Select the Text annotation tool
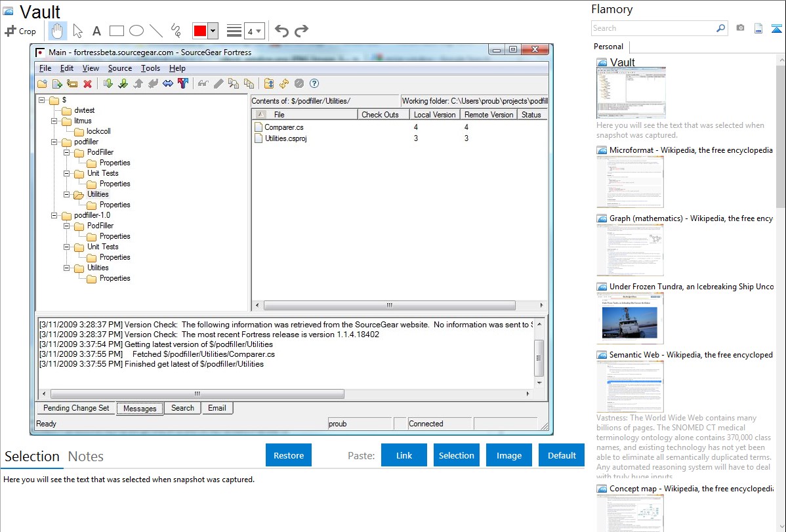The width and height of the screenshot is (786, 532). tap(96, 31)
